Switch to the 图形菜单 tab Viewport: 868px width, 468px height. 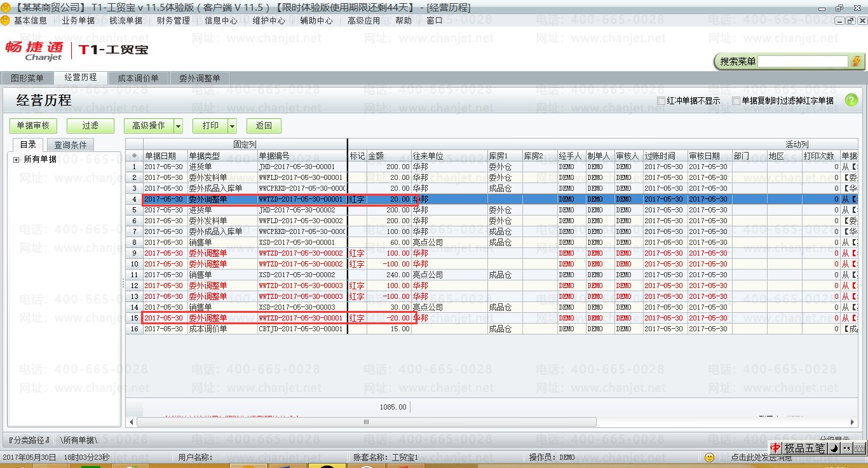coord(27,78)
